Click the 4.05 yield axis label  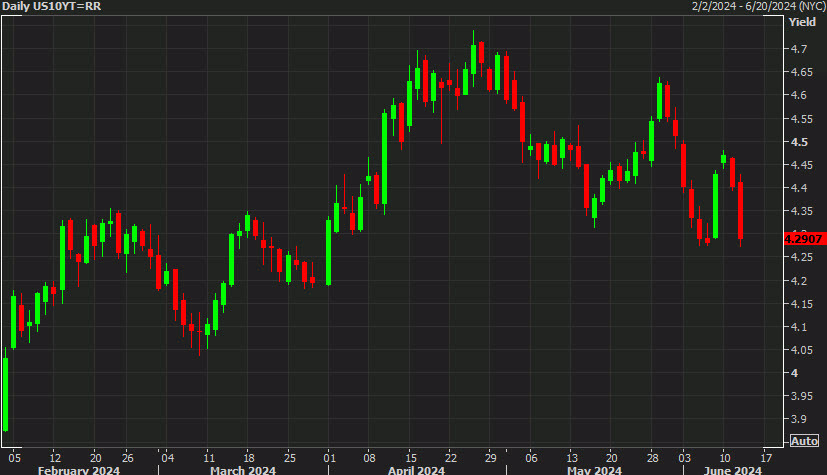point(801,350)
